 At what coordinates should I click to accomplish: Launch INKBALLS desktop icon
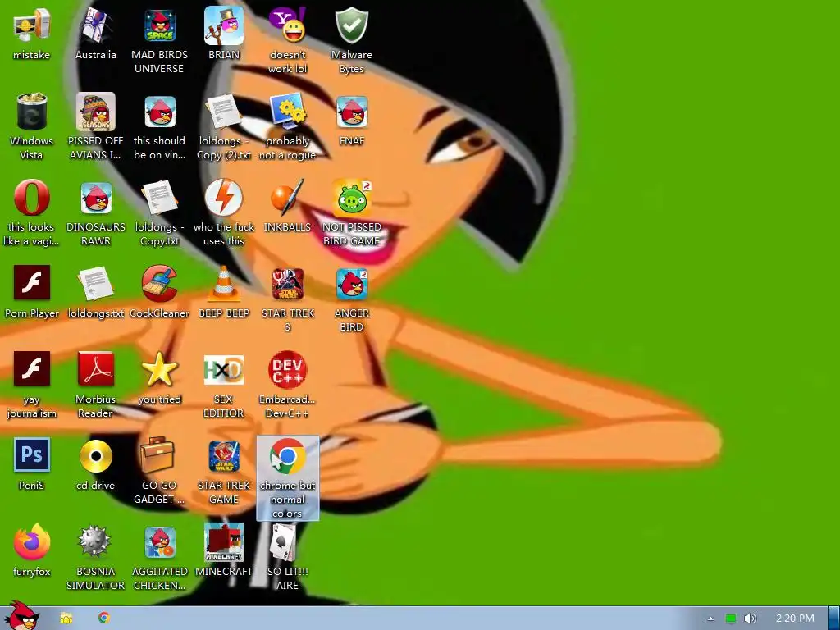pos(288,198)
